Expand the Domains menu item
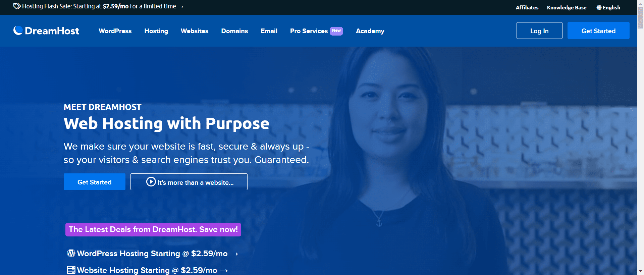The image size is (644, 275). tap(234, 31)
